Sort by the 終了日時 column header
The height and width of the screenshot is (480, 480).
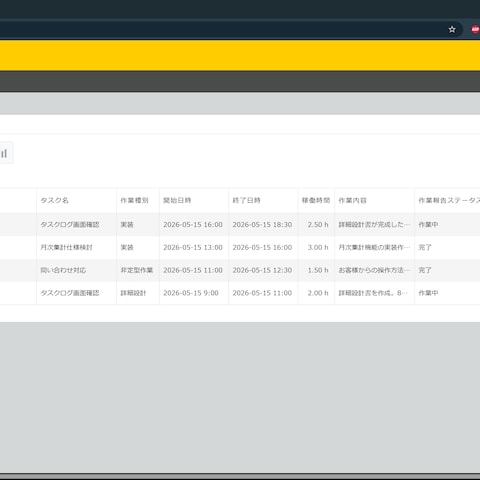coord(246,200)
